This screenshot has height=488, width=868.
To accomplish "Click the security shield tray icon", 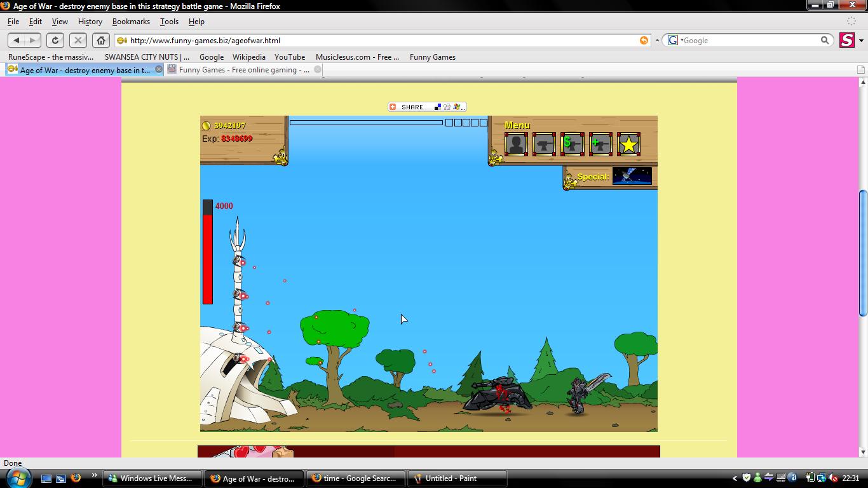I will (x=747, y=478).
